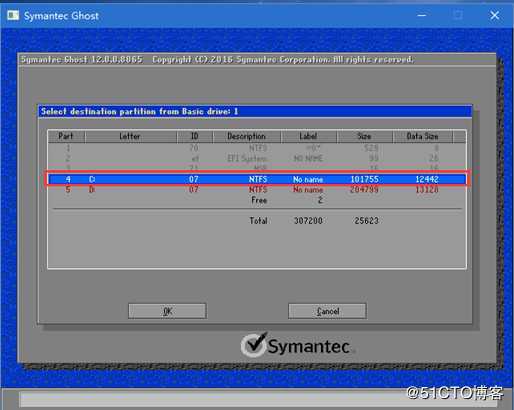The image size is (514, 410).
Task: Click data size value 13128
Action: click(x=427, y=190)
